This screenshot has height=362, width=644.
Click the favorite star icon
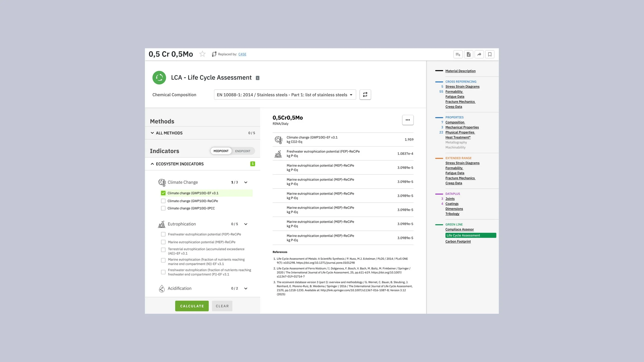[202, 54]
